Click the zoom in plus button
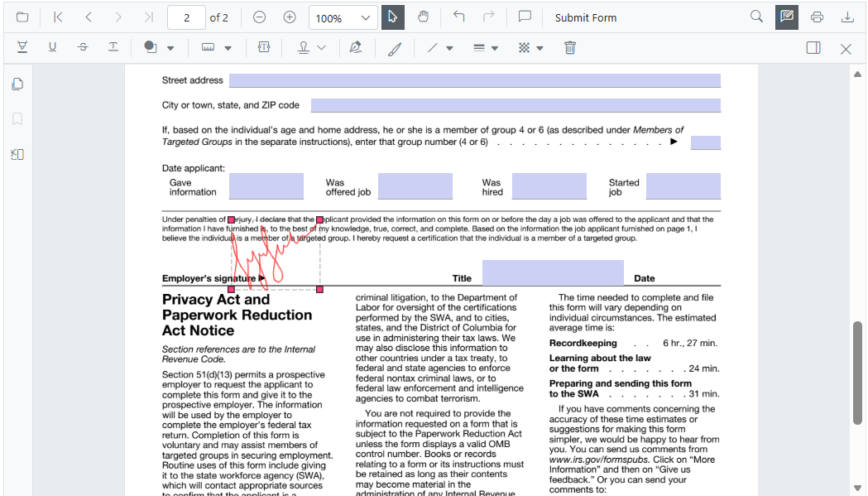 point(290,17)
